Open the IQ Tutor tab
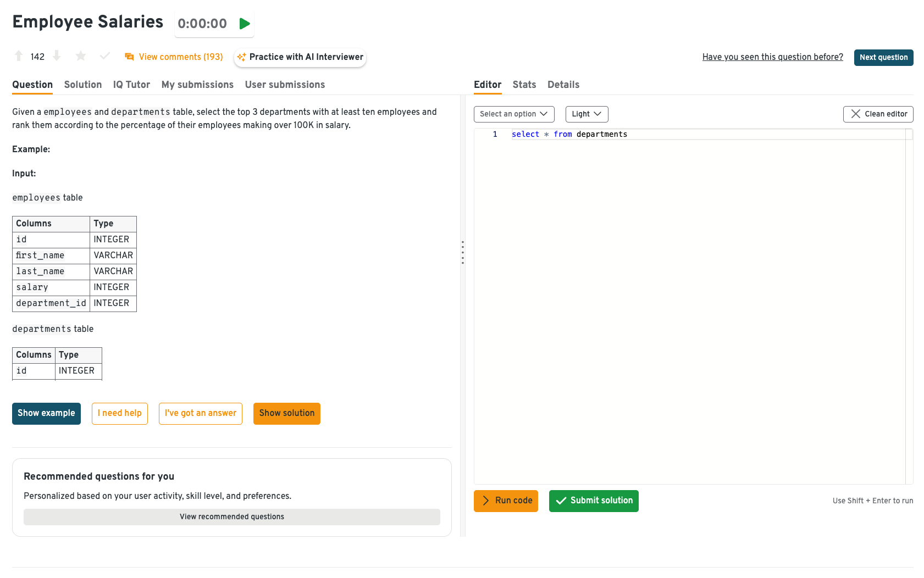The image size is (924, 578). coord(131,85)
